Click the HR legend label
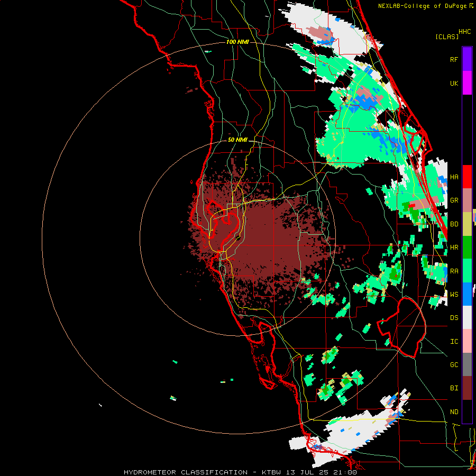This screenshot has width=476, height=476. point(454,248)
